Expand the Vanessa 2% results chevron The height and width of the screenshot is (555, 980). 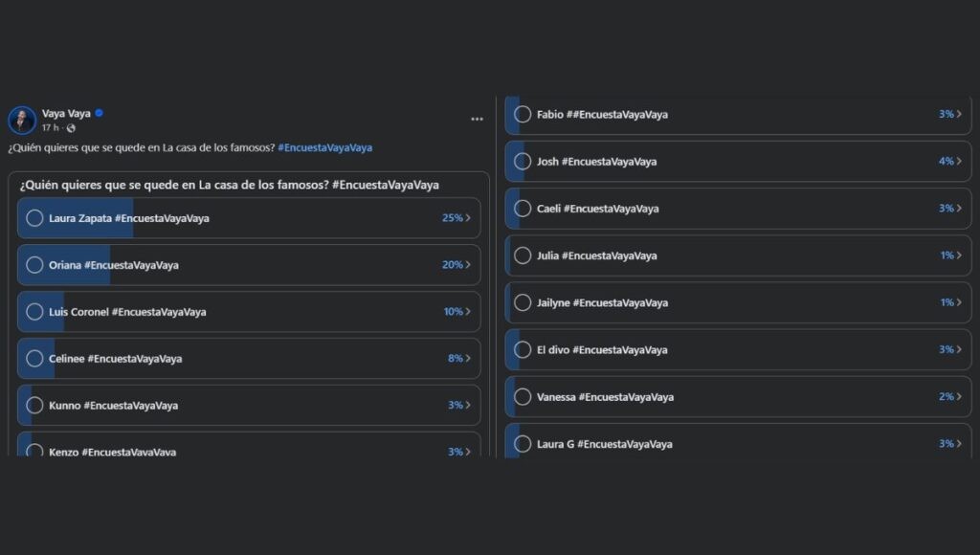click(959, 397)
